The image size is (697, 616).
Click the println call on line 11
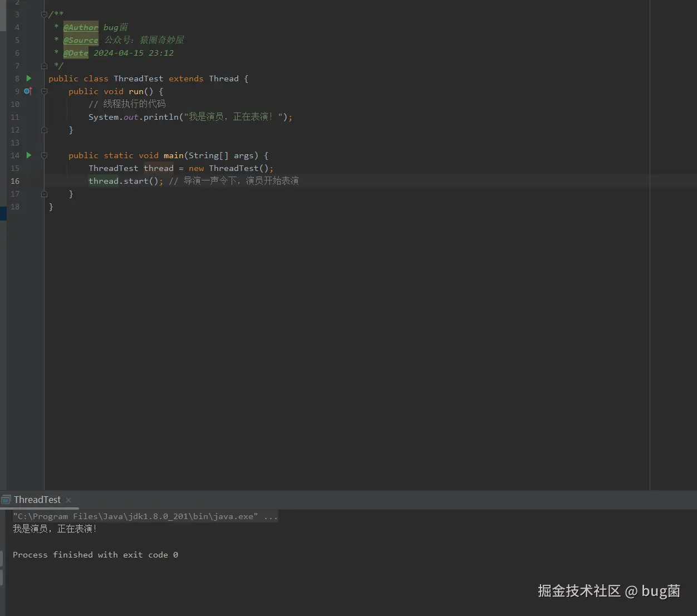(161, 117)
